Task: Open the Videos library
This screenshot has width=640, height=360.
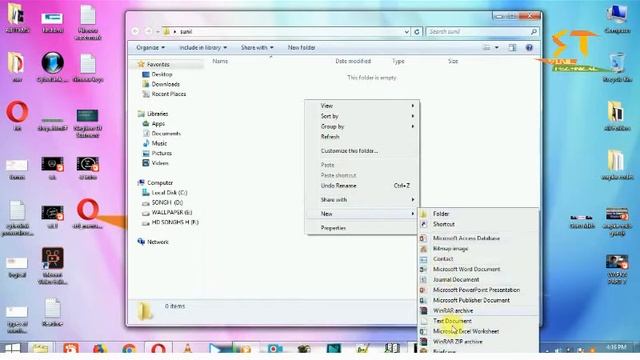Action: (x=160, y=163)
